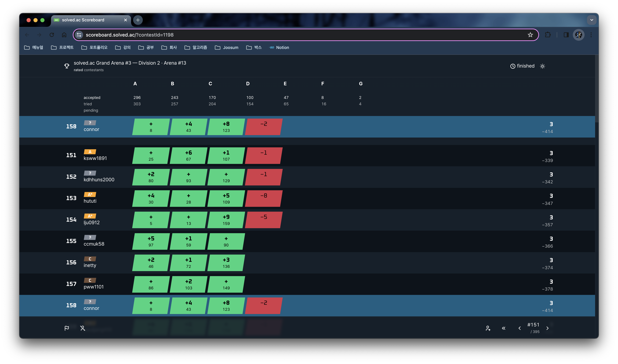Click the username ksww1891
The height and width of the screenshot is (364, 618).
[95, 158]
